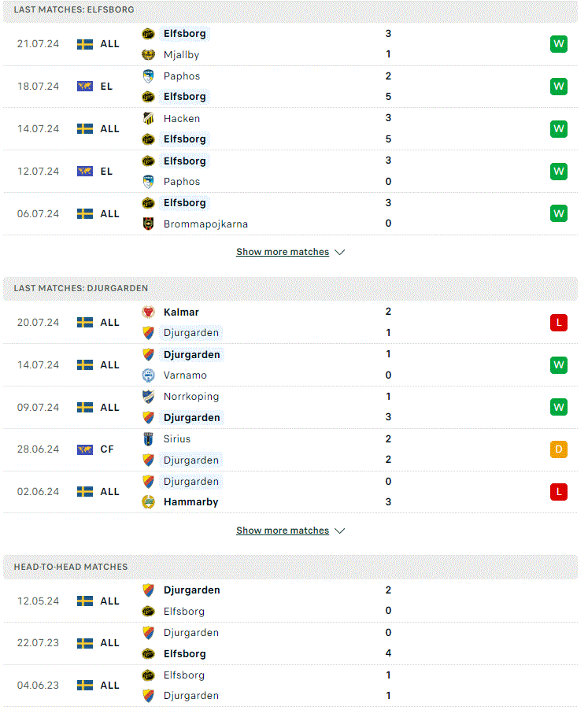Click the Mjallby team crest icon
The width and height of the screenshot is (588, 710).
[148, 55]
